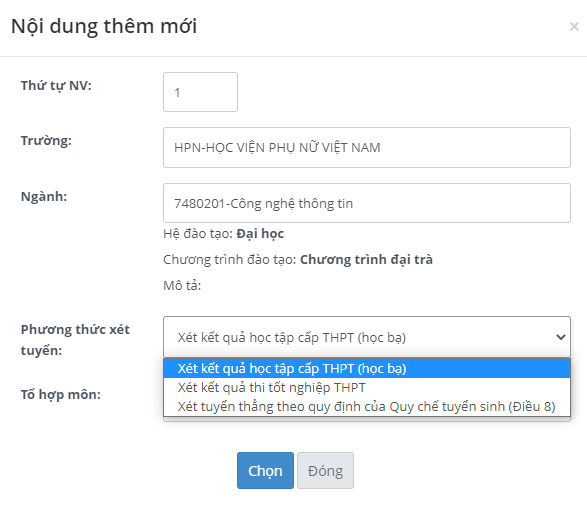Viewport: 587px width, 513px height.
Task: Choose Xét kết quả thi tốt nghiệp THPT option
Action: point(367,388)
